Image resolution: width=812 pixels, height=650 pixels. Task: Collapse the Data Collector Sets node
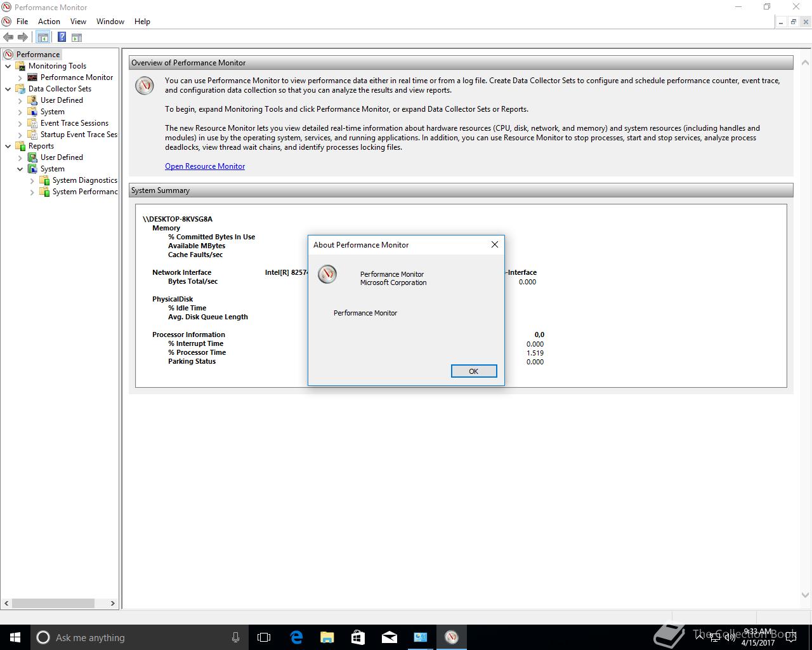tap(8, 89)
